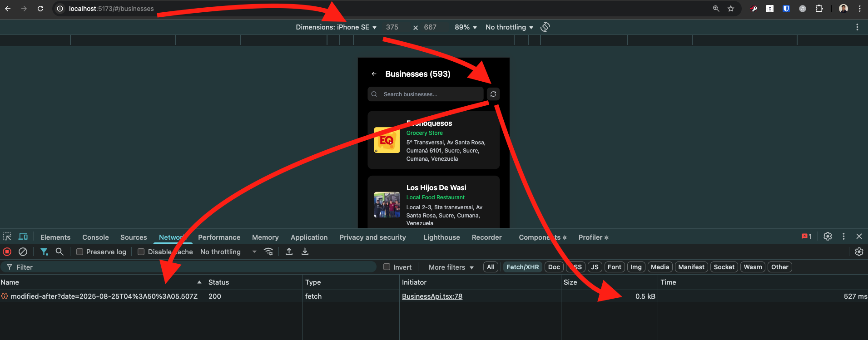The height and width of the screenshot is (340, 868).
Task: Open the 89% zoom dropdown
Action: pos(466,27)
